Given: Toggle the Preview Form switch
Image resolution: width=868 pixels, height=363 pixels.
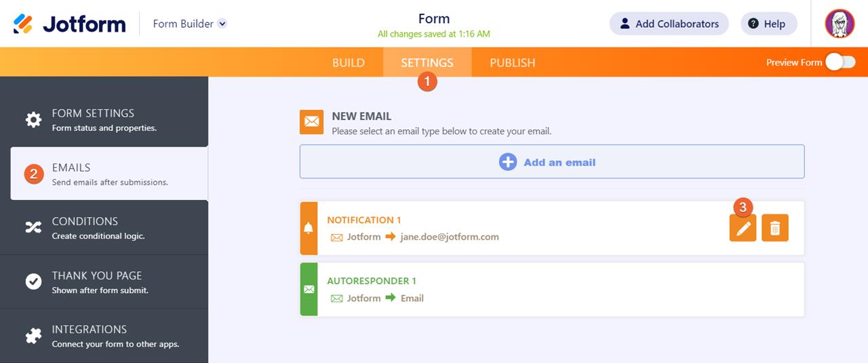Looking at the screenshot, I should tap(840, 62).
